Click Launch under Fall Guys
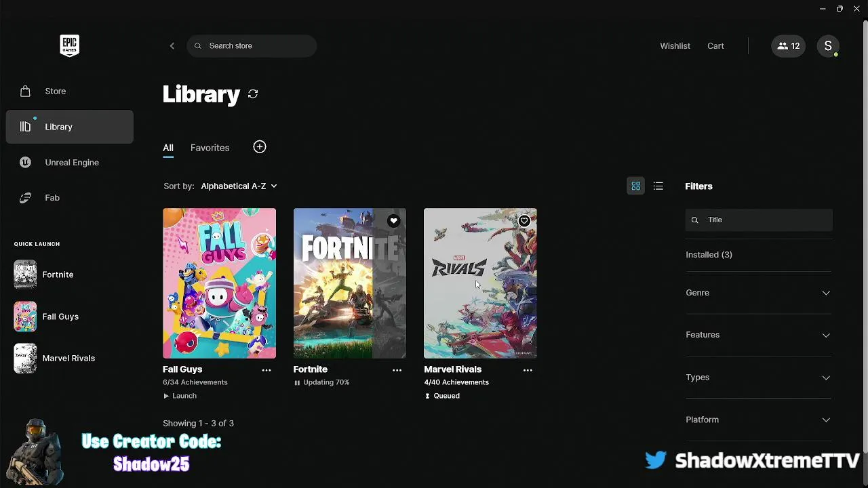The height and width of the screenshot is (488, 868). pos(184,396)
